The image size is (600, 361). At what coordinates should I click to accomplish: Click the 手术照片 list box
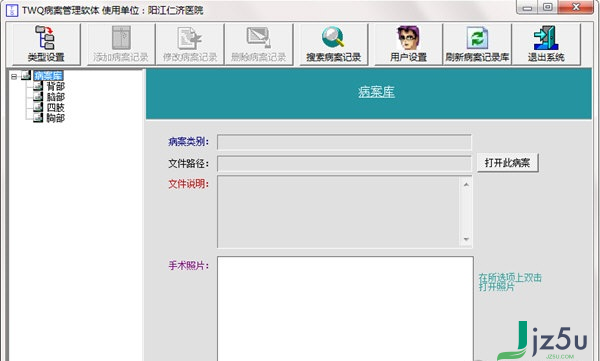point(345,309)
